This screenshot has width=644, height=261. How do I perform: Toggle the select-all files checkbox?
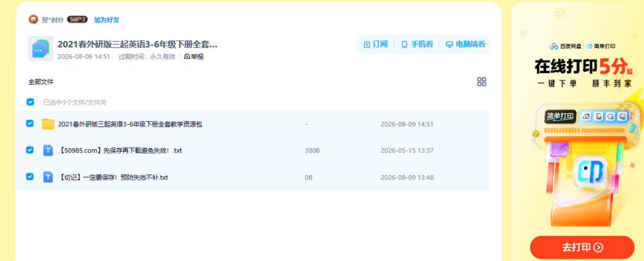(30, 102)
